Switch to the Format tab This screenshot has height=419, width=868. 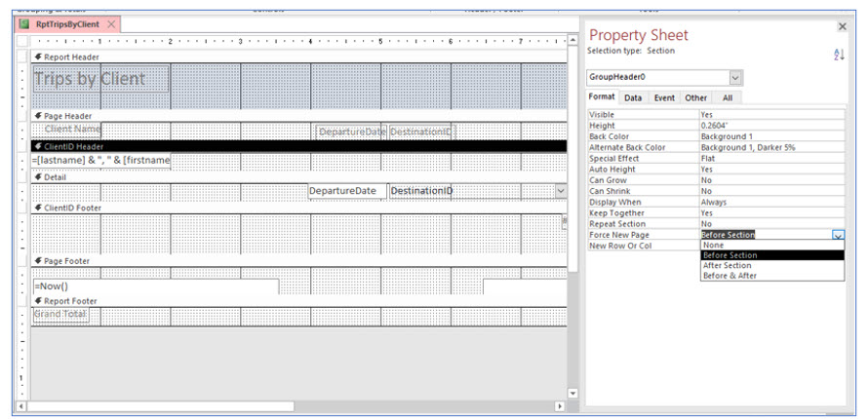[602, 96]
